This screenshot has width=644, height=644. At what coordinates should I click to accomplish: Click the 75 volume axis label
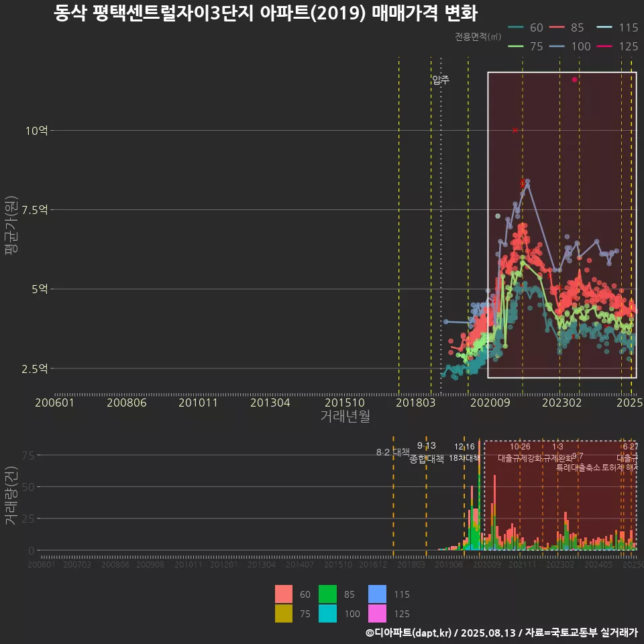coord(28,455)
